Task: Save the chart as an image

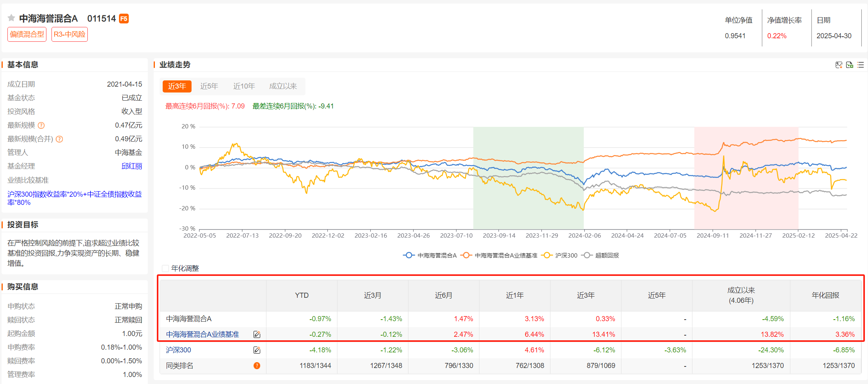Action: coord(839,65)
